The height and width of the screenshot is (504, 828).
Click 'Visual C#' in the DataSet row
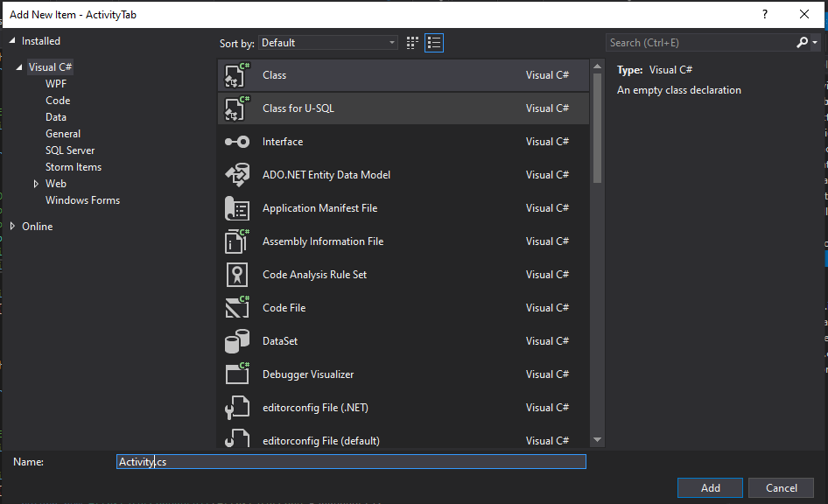click(547, 341)
